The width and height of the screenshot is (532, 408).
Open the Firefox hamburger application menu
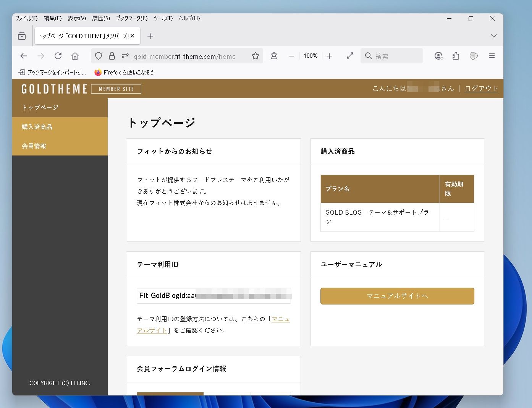click(x=492, y=56)
